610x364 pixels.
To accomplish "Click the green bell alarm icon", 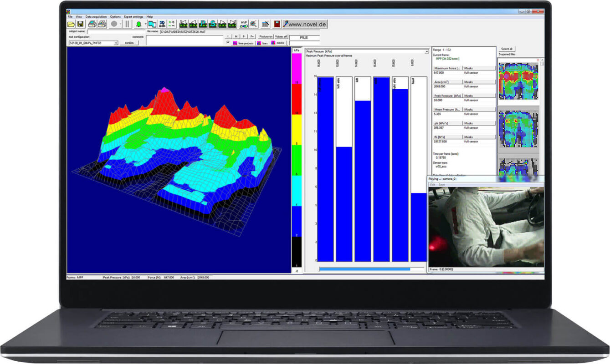I will click(x=138, y=24).
